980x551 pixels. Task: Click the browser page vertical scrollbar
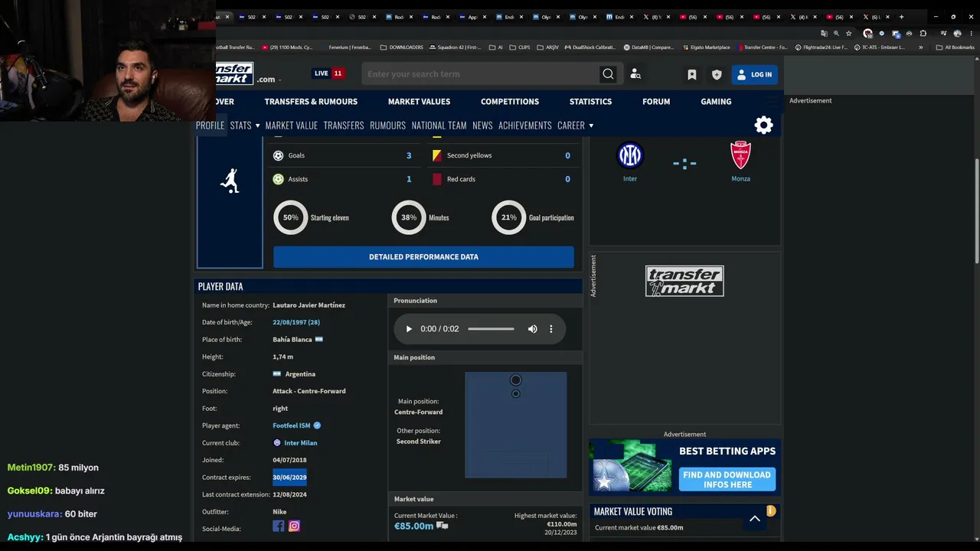(x=976, y=211)
